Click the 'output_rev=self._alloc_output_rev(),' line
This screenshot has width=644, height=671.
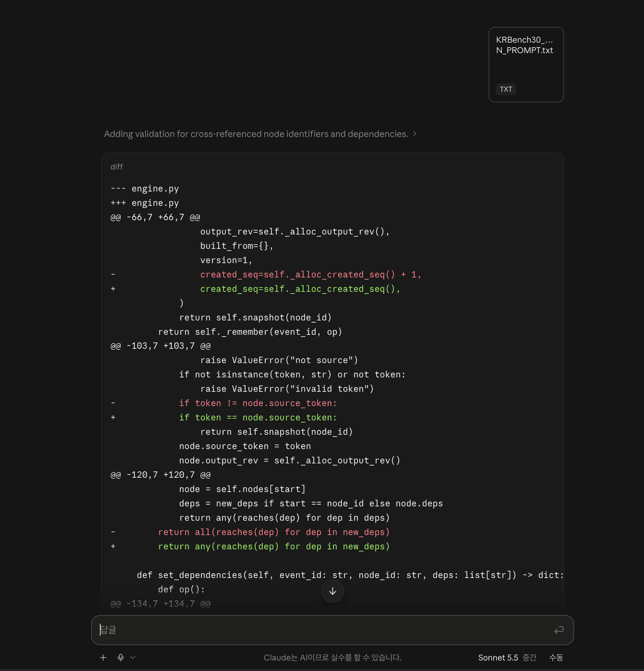(x=295, y=232)
